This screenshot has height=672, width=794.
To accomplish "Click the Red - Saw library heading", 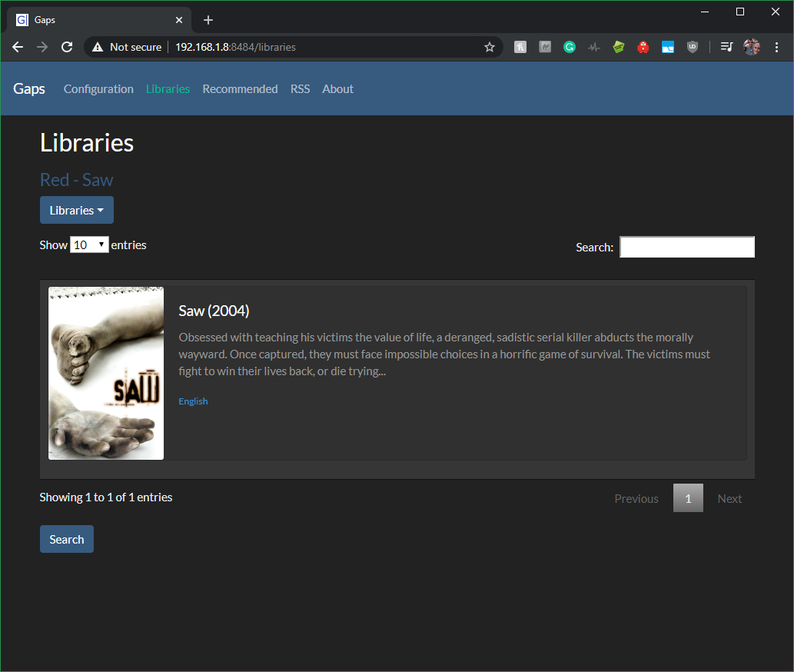I will point(76,180).
